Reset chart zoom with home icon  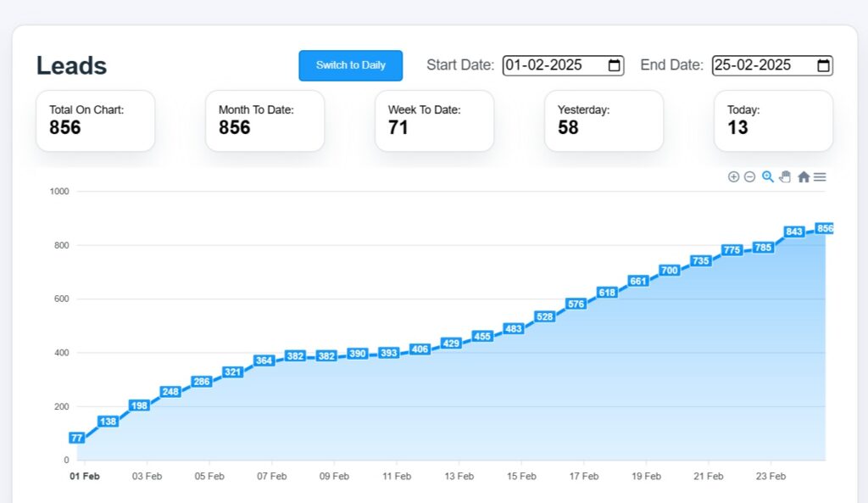coord(803,176)
